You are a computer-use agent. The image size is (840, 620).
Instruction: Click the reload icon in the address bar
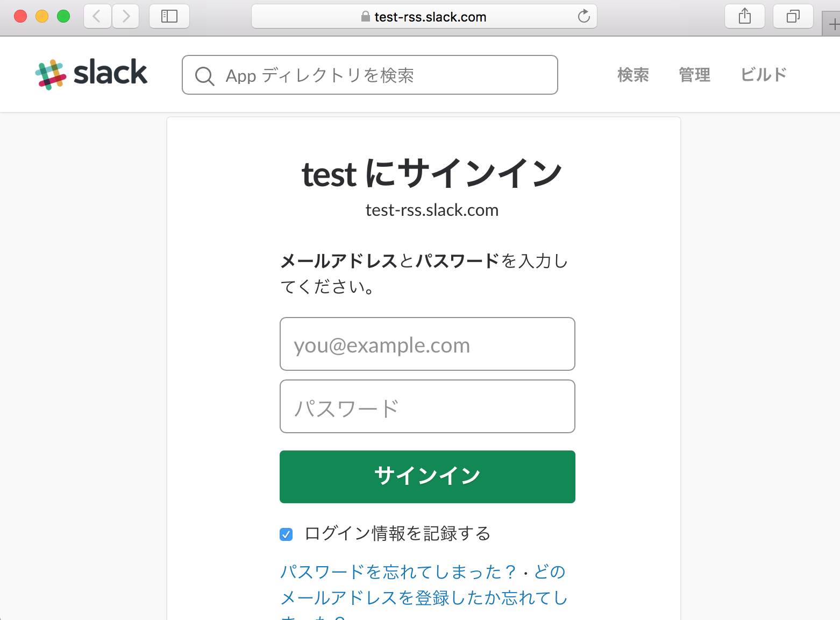[x=584, y=16]
